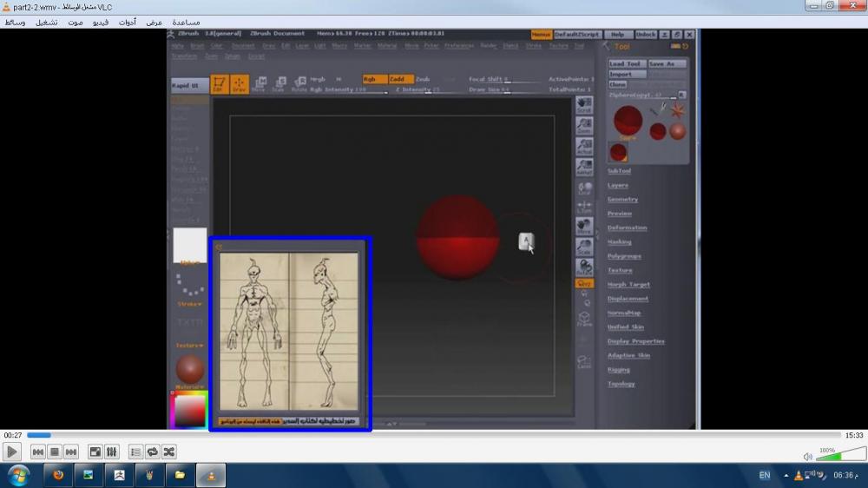Click the Windows Start button
This screenshot has width=868, height=488.
[17, 476]
